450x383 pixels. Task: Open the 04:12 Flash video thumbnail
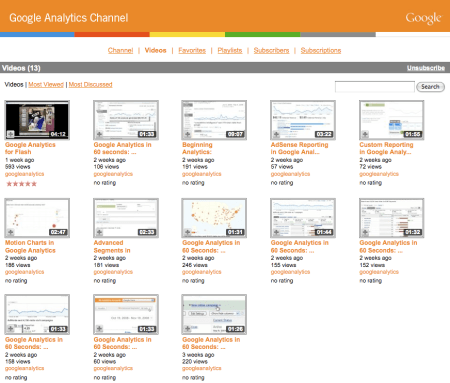point(37,120)
